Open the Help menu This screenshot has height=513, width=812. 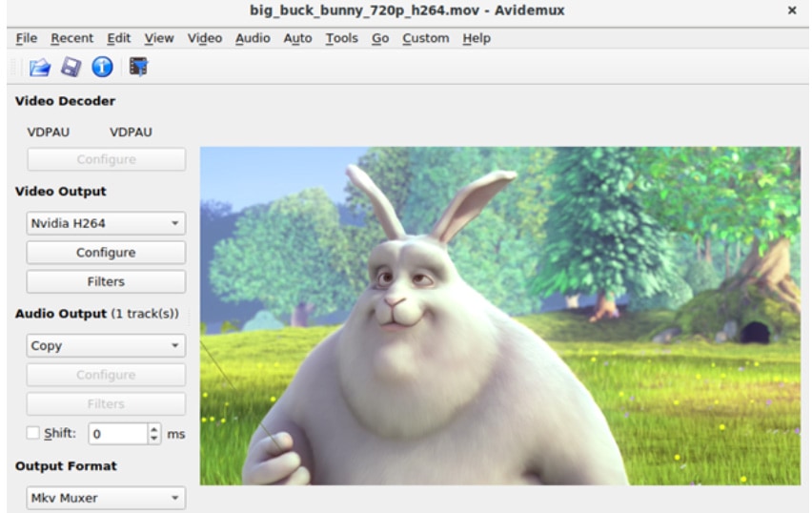pos(477,38)
